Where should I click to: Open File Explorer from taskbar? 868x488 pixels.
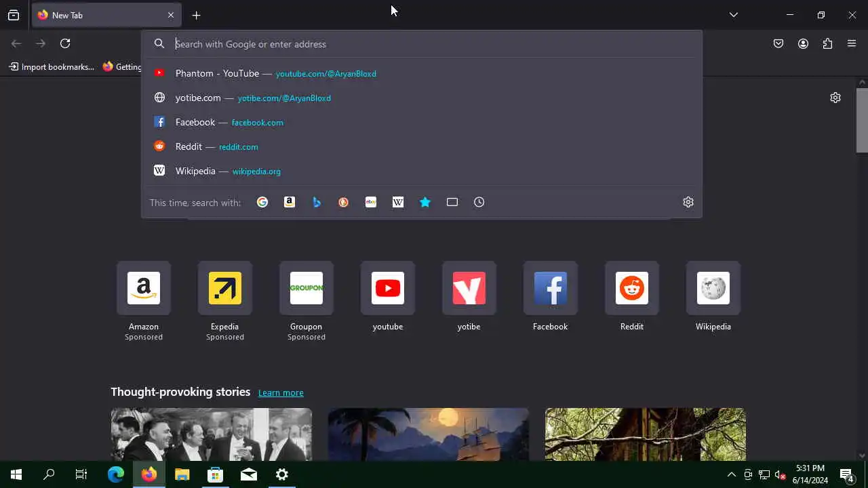pos(182,474)
